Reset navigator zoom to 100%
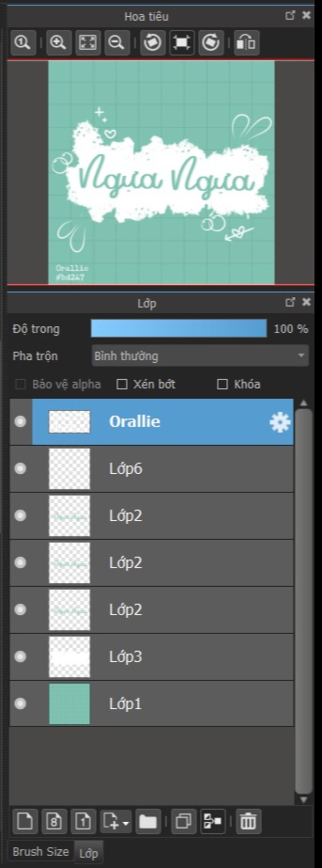Image resolution: width=322 pixels, height=868 pixels. coord(23,43)
